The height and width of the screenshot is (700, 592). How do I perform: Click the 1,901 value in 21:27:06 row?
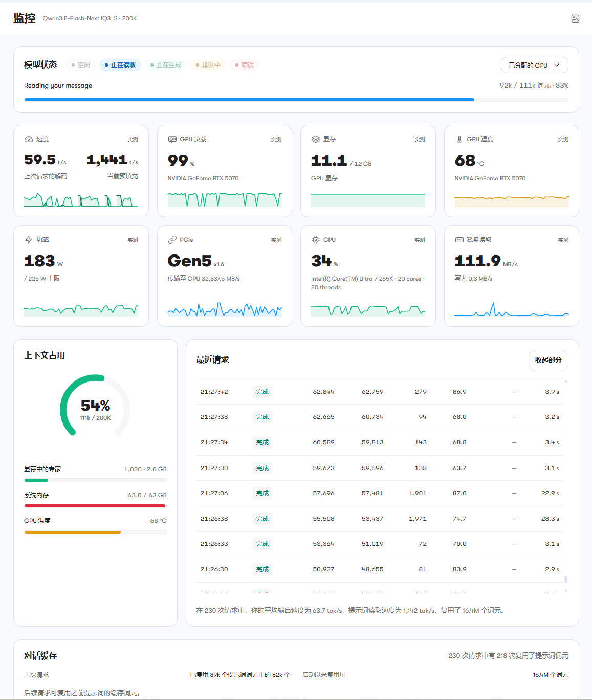(x=418, y=493)
